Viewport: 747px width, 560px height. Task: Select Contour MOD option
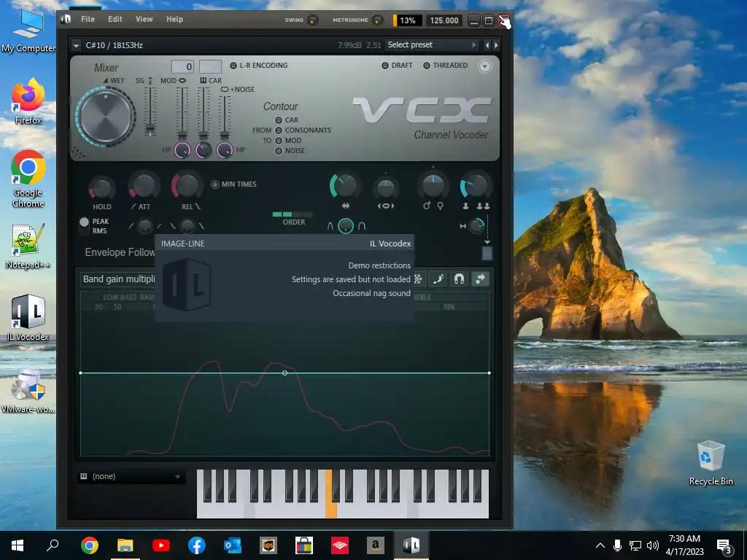(x=279, y=141)
